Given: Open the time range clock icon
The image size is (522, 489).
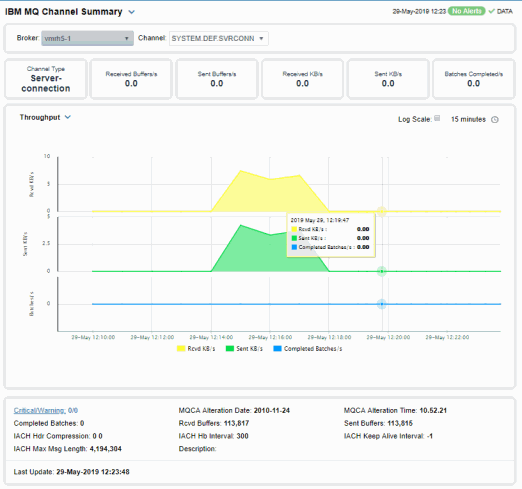Looking at the screenshot, I should point(495,119).
